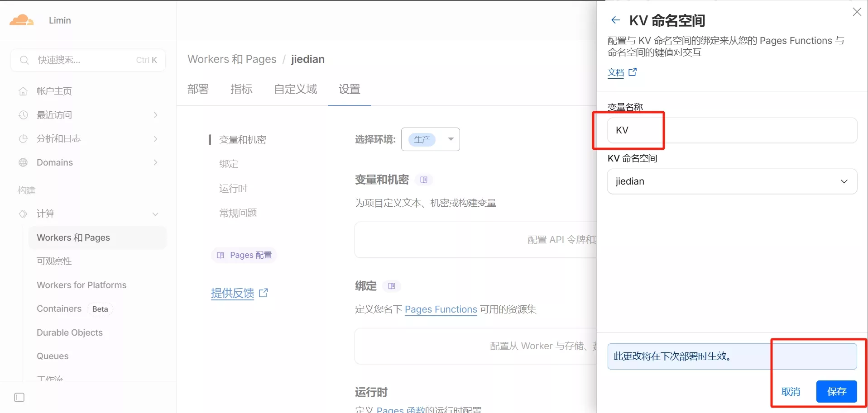Viewport: 868px width, 413px height.
Task: Open 可观察性 in the sidebar
Action: point(54,261)
